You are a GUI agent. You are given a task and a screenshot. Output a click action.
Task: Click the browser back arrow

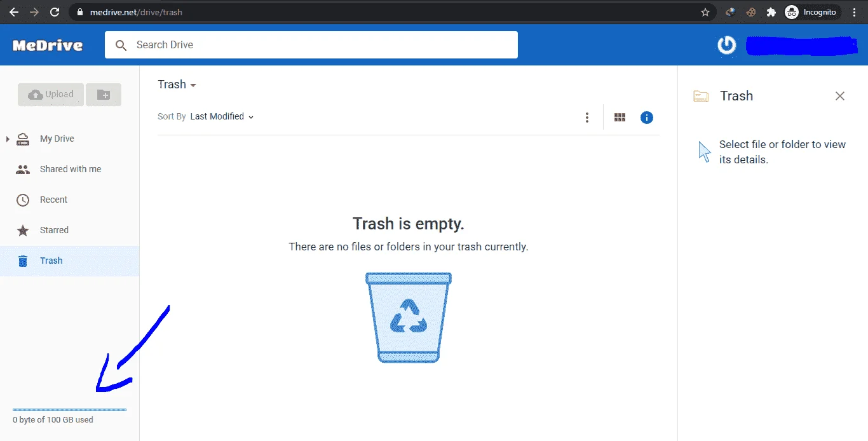pos(14,12)
